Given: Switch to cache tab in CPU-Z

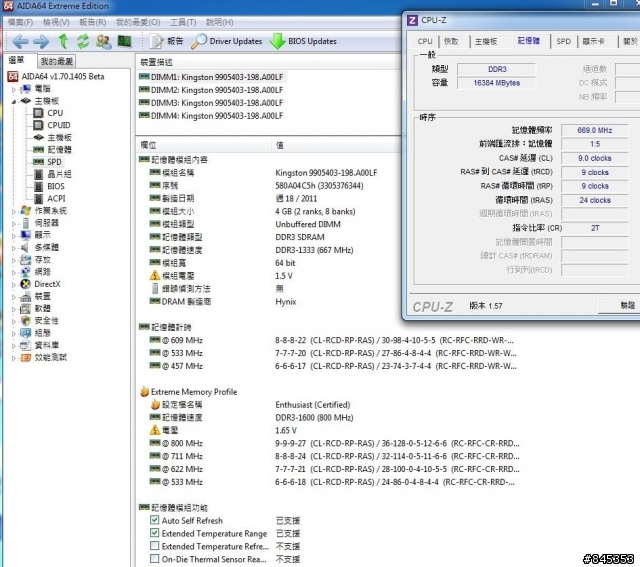Looking at the screenshot, I should 451,41.
